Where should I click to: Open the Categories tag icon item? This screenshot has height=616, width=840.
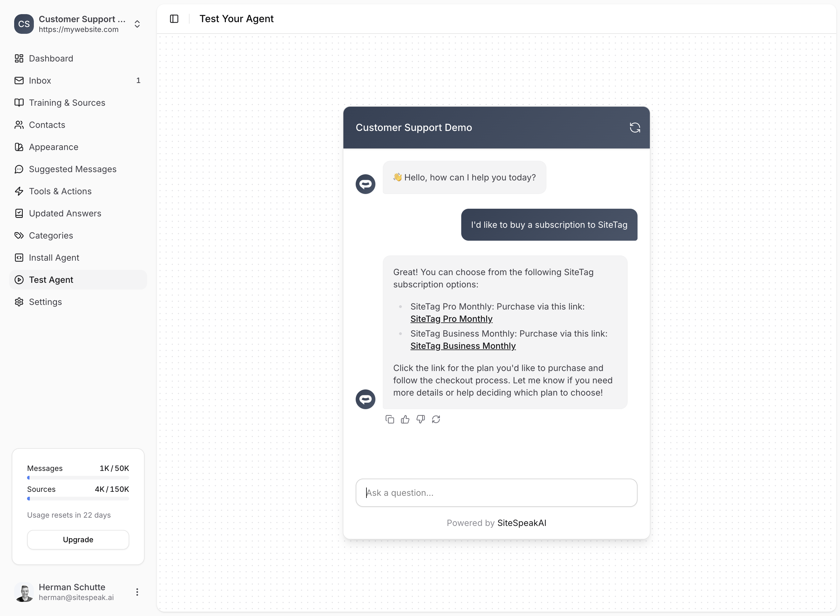[51, 236]
